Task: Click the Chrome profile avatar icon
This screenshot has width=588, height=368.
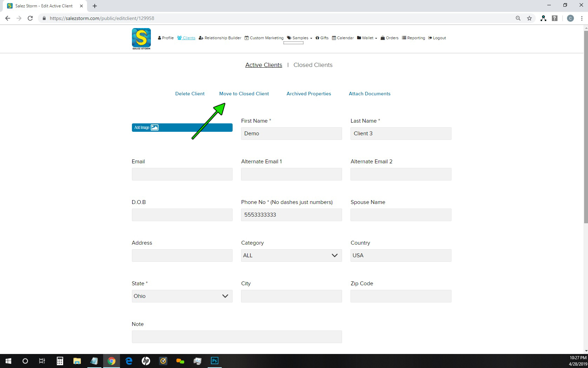Action: (x=570, y=18)
